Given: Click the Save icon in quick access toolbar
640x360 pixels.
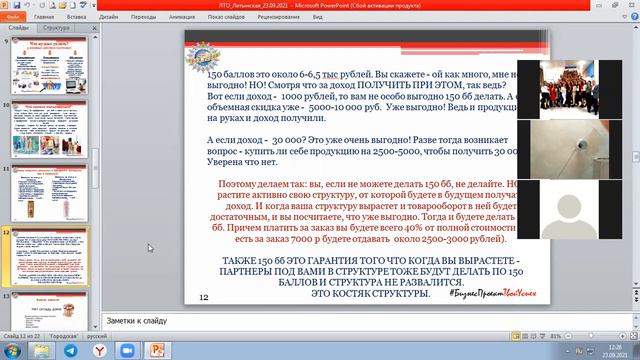Looking at the screenshot, I should [x=17, y=5].
